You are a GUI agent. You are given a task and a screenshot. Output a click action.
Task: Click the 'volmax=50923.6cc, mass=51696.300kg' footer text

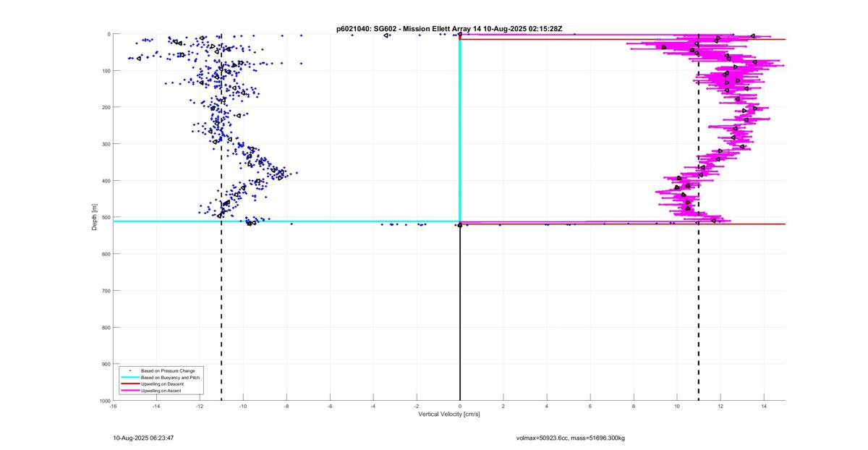pyautogui.click(x=570, y=438)
